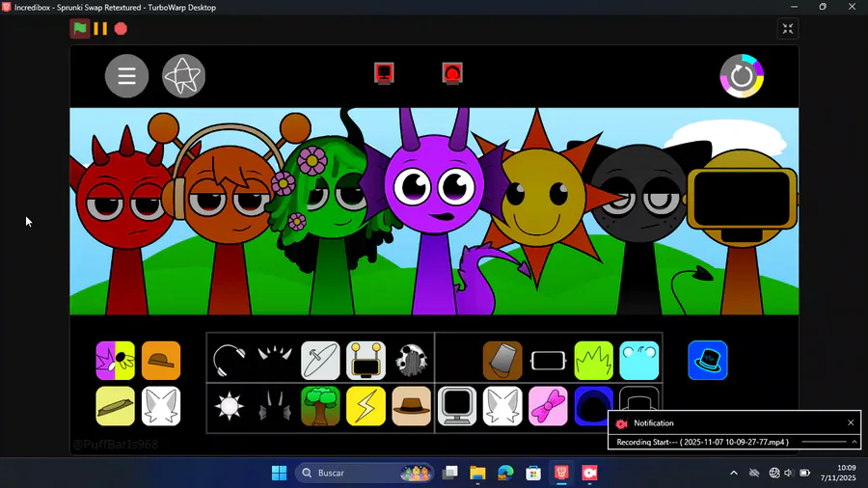Select the lime green spiky hair icon

593,361
